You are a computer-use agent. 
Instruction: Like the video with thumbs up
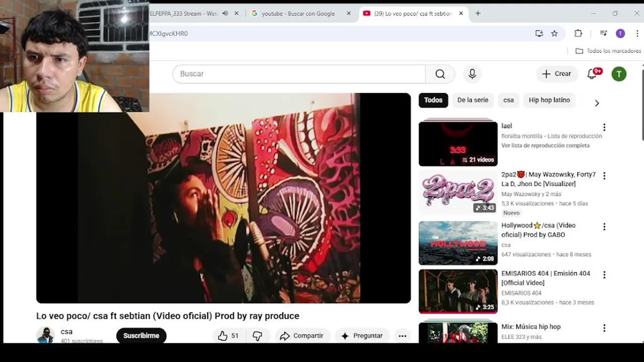tap(228, 336)
